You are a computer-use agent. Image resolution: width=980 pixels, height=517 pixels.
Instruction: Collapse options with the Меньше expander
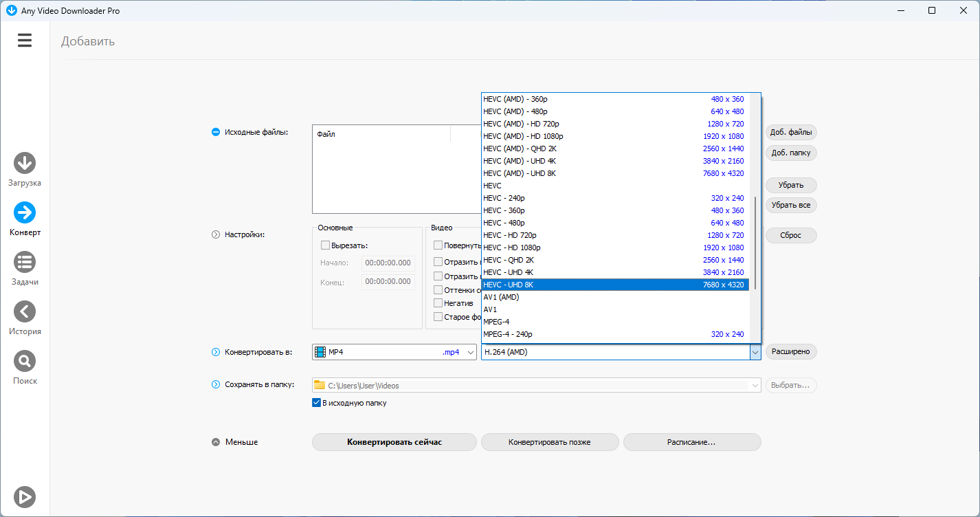216,442
